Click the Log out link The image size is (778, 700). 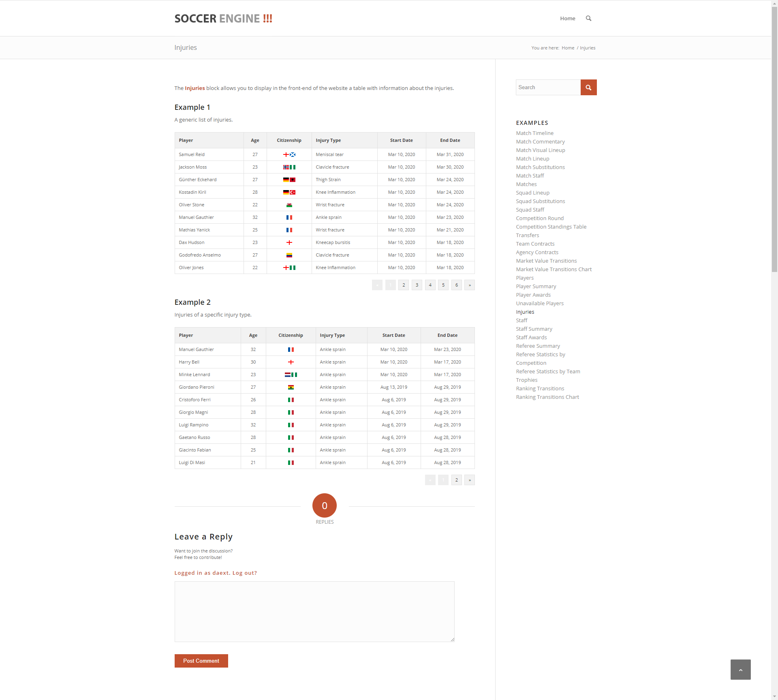coord(244,573)
